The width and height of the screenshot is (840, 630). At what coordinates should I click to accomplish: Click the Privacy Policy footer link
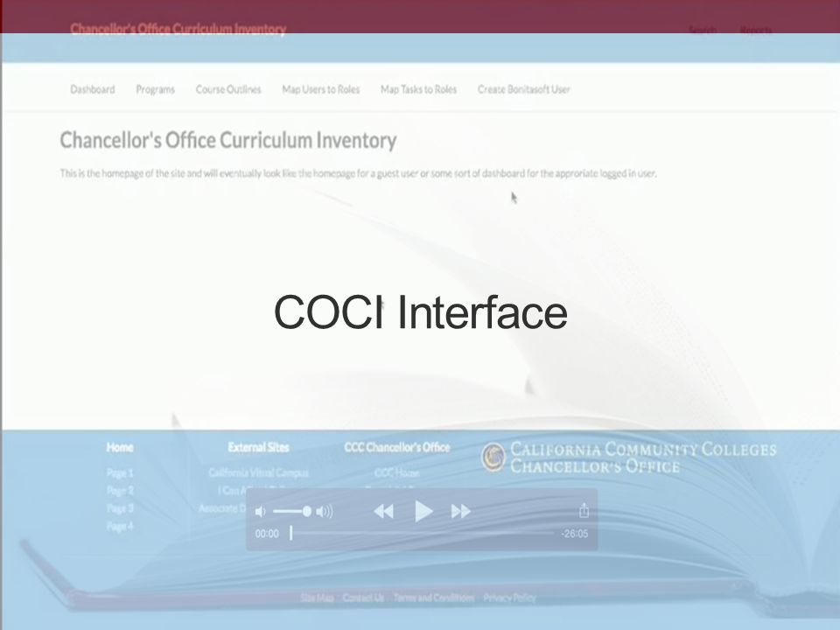coord(509,598)
